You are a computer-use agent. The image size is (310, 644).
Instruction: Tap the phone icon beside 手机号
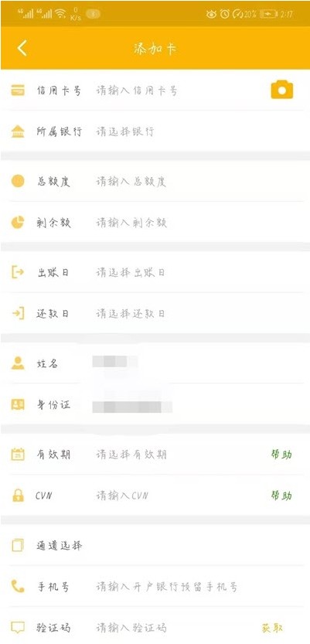click(18, 586)
